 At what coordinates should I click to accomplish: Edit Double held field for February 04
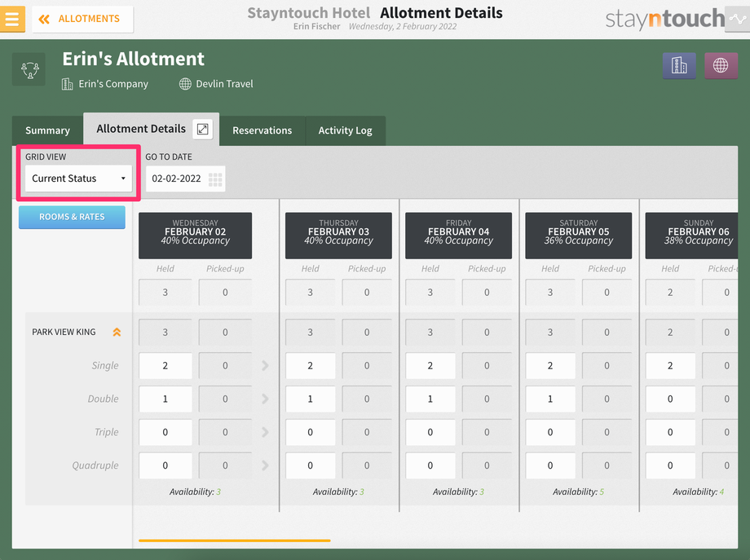(x=430, y=399)
